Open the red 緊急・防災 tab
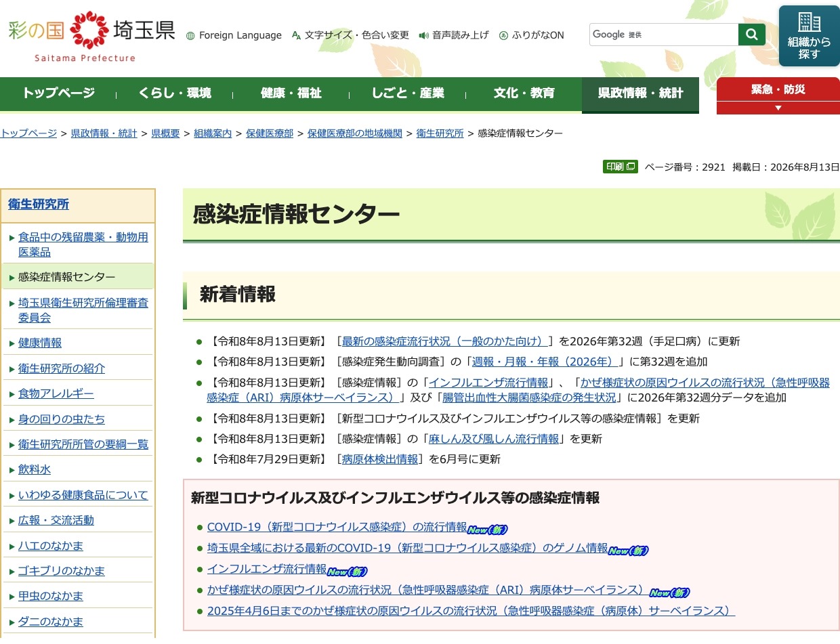Image resolution: width=840 pixels, height=644 pixels. click(x=778, y=89)
